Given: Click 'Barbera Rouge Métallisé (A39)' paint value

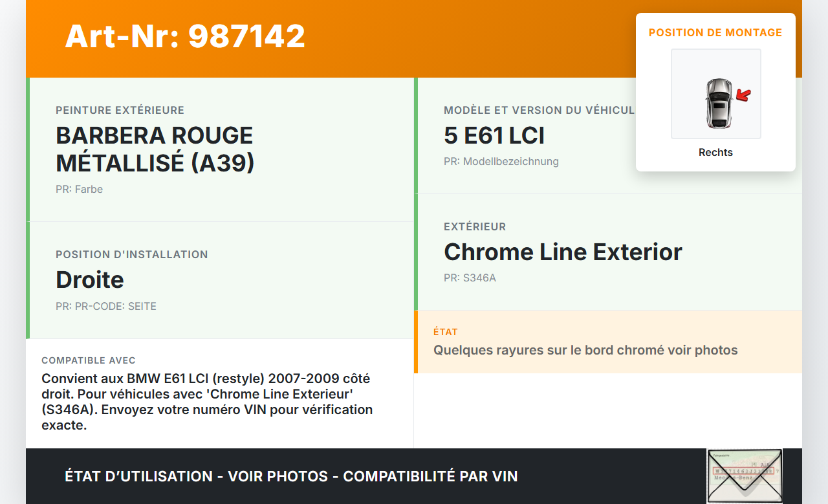Looking at the screenshot, I should pos(155,149).
